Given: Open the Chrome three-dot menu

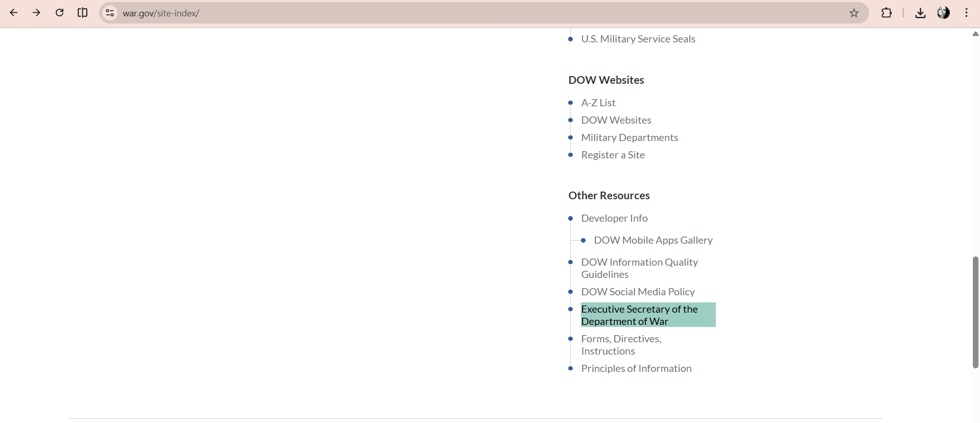Looking at the screenshot, I should point(966,13).
